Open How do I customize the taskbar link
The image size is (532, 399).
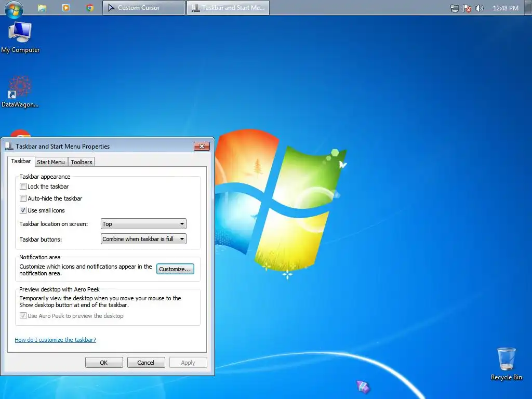click(55, 340)
